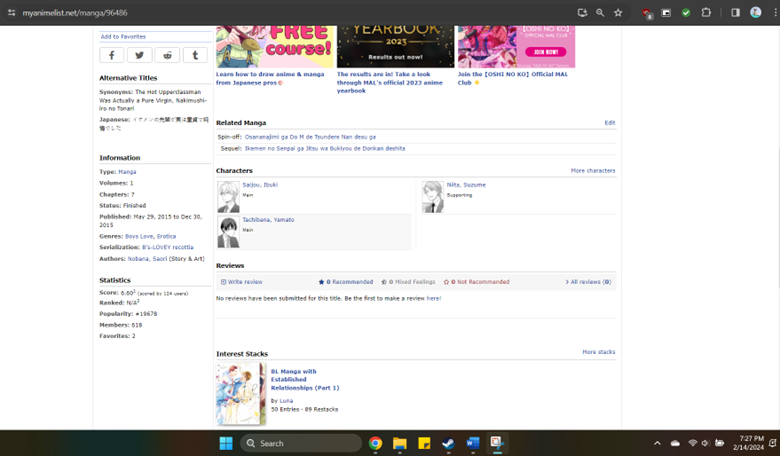Open the Chrome profile avatar
This screenshot has width=780, height=456.
point(756,13)
